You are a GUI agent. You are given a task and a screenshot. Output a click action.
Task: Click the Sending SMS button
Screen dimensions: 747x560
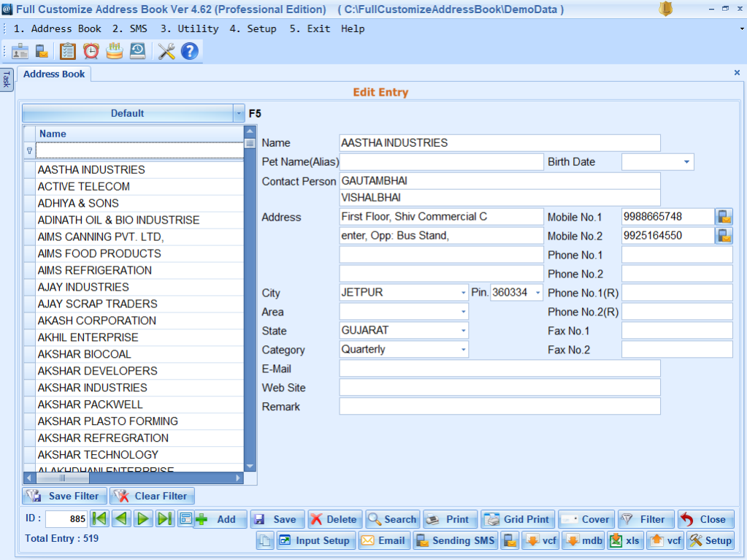pos(456,540)
